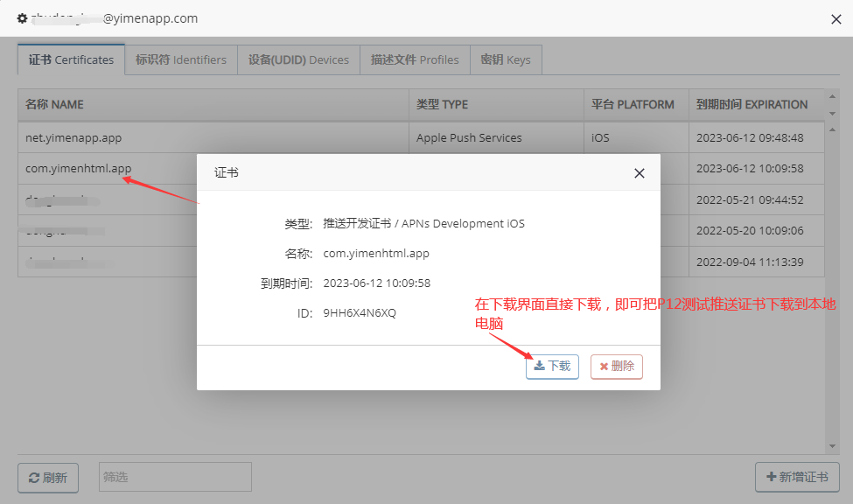Download the certificate with the 下载 button
Image resolution: width=853 pixels, height=504 pixels.
click(552, 367)
